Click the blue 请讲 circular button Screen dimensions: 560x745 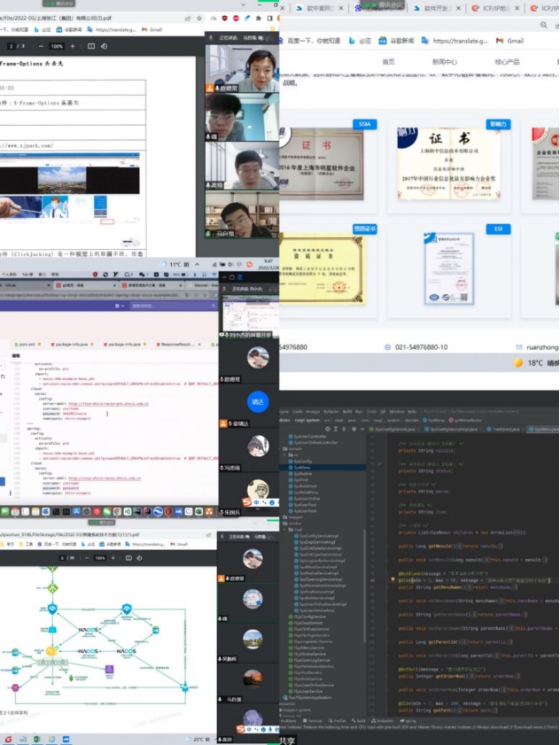tap(257, 401)
